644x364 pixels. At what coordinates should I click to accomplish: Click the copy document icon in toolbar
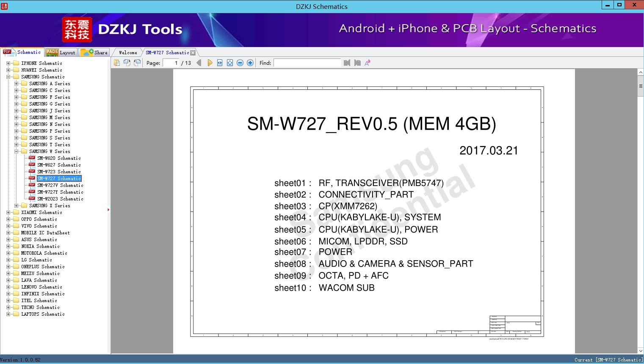pyautogui.click(x=116, y=63)
